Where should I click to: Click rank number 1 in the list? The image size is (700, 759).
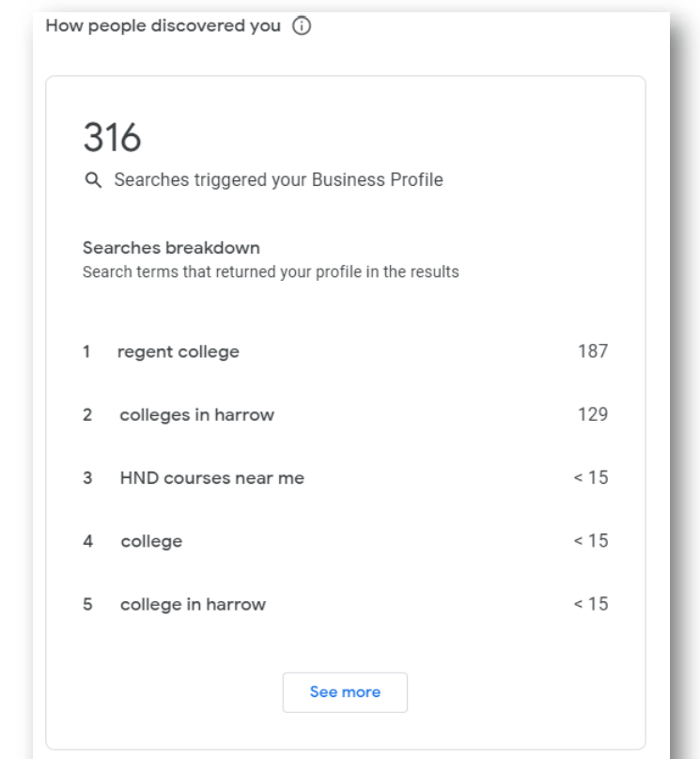click(86, 352)
